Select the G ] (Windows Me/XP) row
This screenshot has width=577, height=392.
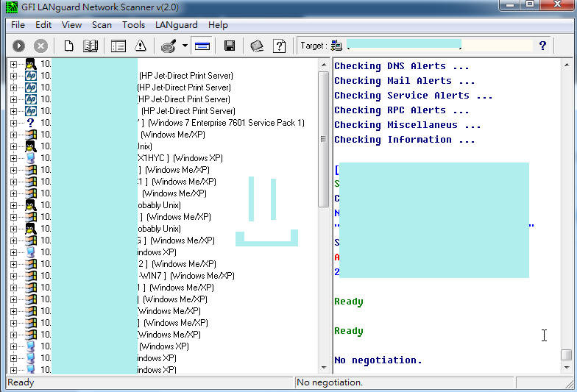tap(128, 240)
